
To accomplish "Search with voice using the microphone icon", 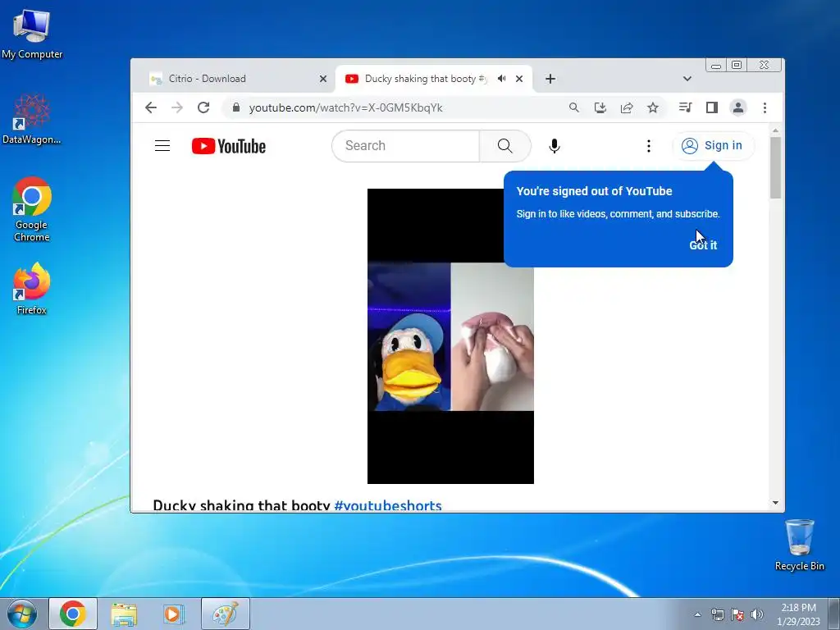I will 555,146.
